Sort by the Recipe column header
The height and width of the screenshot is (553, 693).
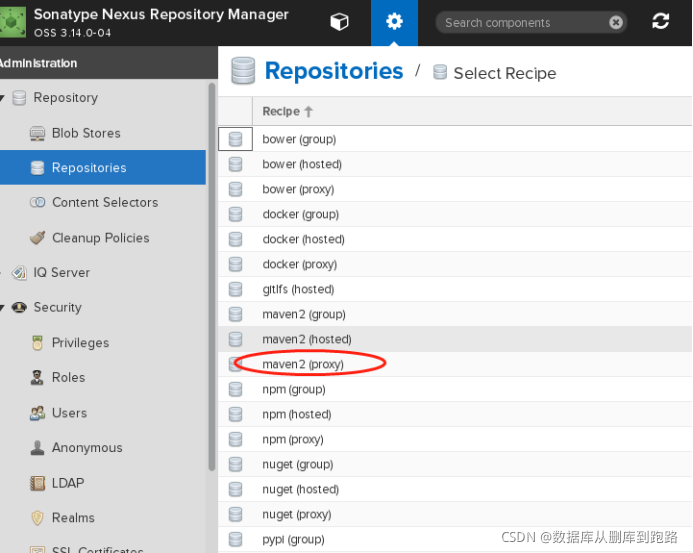(288, 111)
